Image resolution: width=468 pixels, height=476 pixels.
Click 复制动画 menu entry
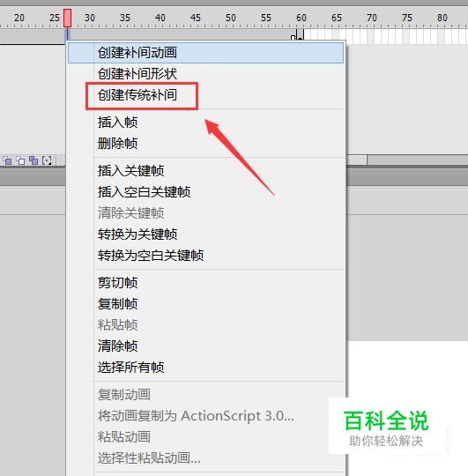[x=205, y=395]
